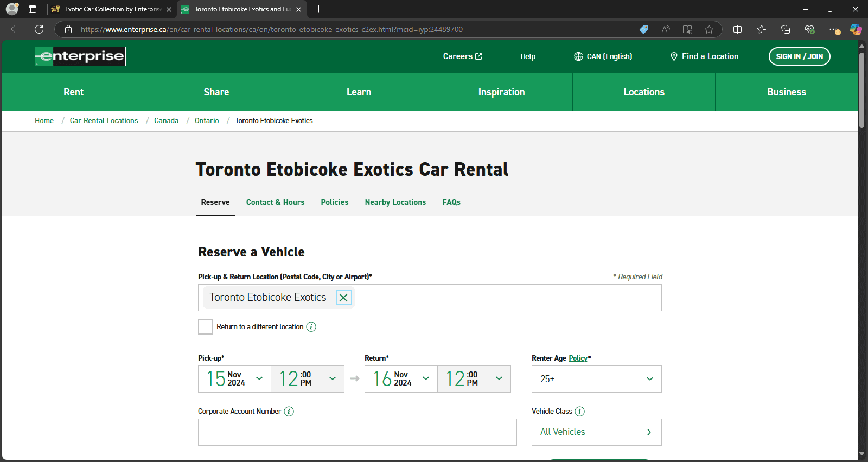Open the Careers link
This screenshot has height=462, width=868.
(x=462, y=56)
